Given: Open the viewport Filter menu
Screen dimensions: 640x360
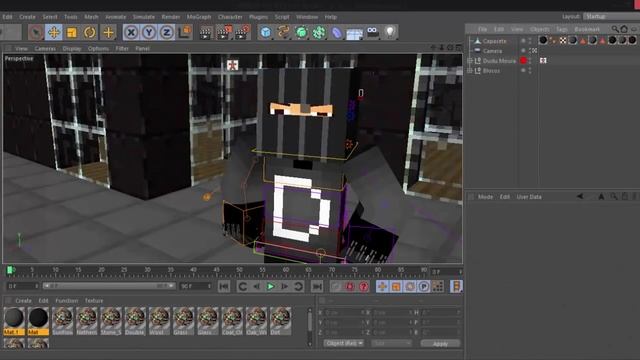Looking at the screenshot, I should pyautogui.click(x=122, y=48).
